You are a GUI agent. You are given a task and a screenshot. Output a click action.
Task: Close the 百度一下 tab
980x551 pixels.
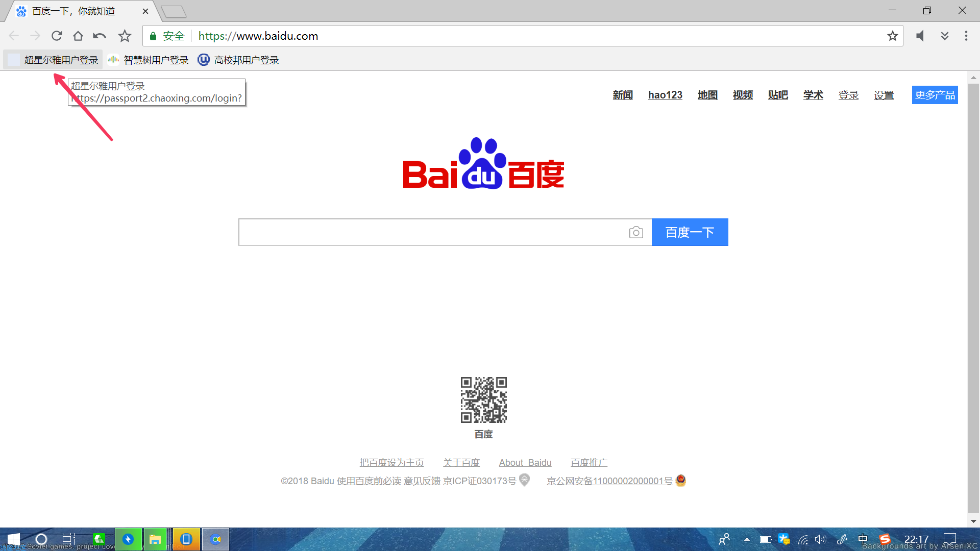[145, 11]
